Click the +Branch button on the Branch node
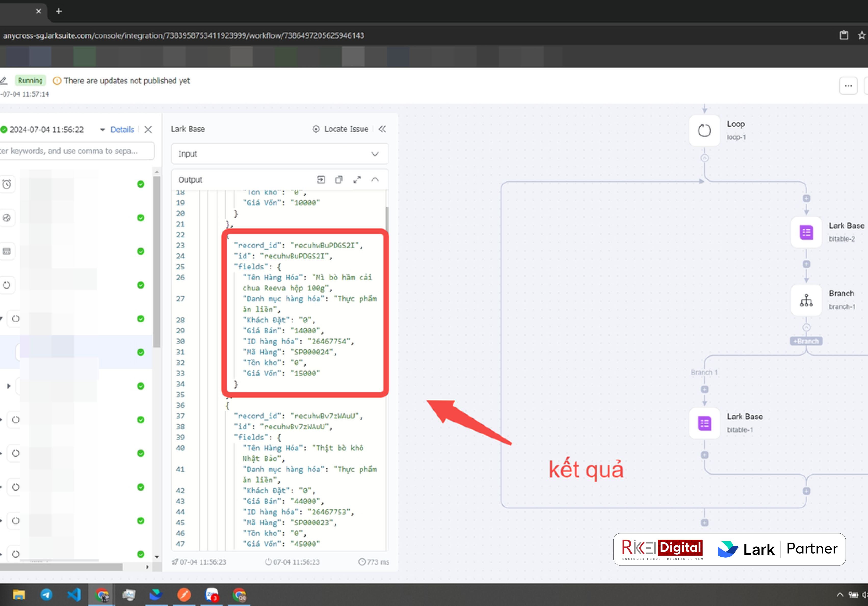Image resolution: width=868 pixels, height=606 pixels. 806,341
